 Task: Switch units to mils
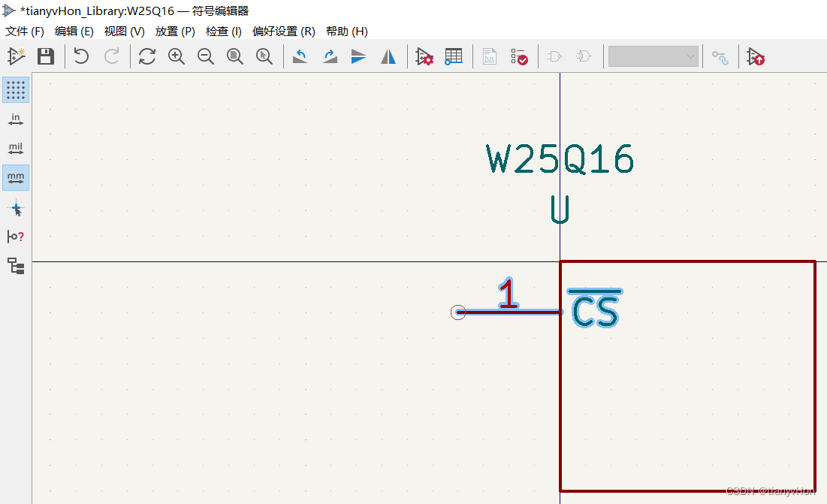click(x=16, y=148)
